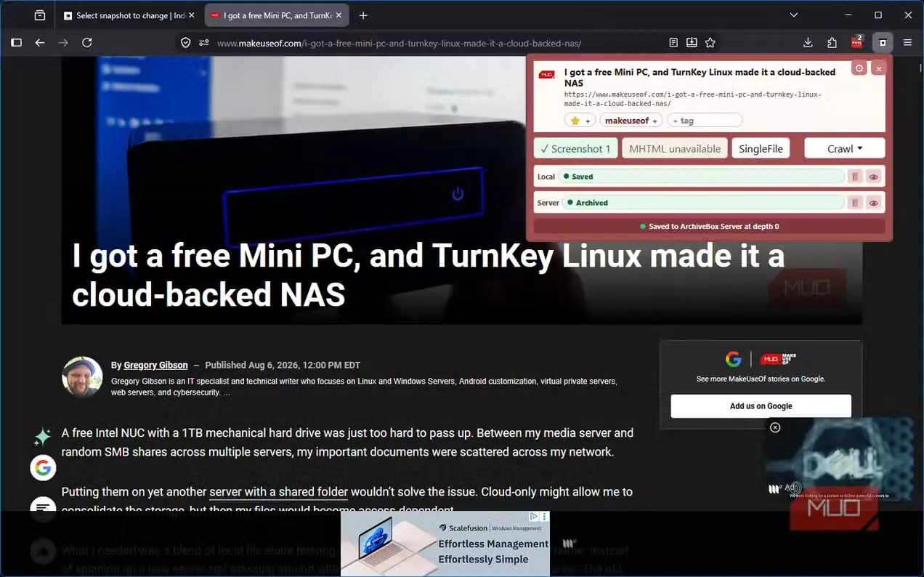Open the Crawl dropdown menu
Viewport: 924px width, 577px height.
pyautogui.click(x=845, y=148)
